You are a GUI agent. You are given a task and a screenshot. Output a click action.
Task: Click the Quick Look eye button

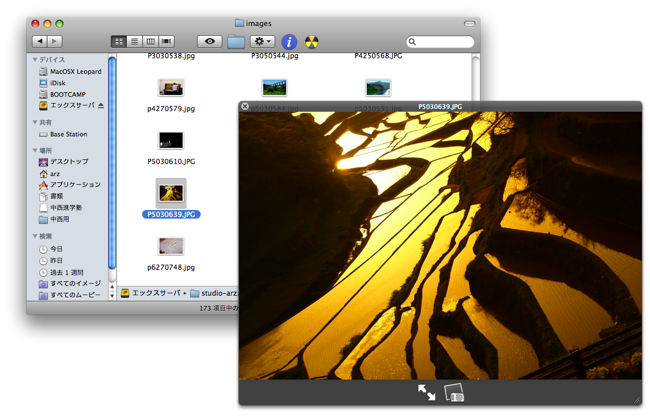209,42
